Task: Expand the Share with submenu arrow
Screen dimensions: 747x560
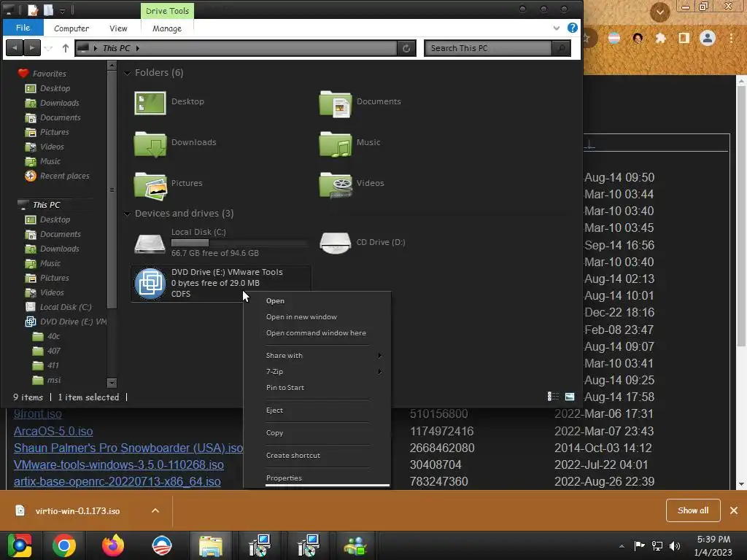Action: tap(379, 355)
